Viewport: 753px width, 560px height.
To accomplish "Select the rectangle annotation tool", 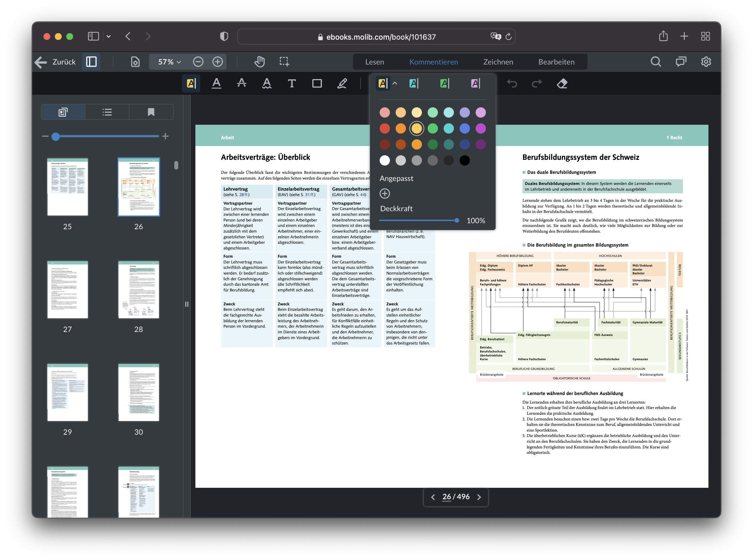I will pos(317,83).
